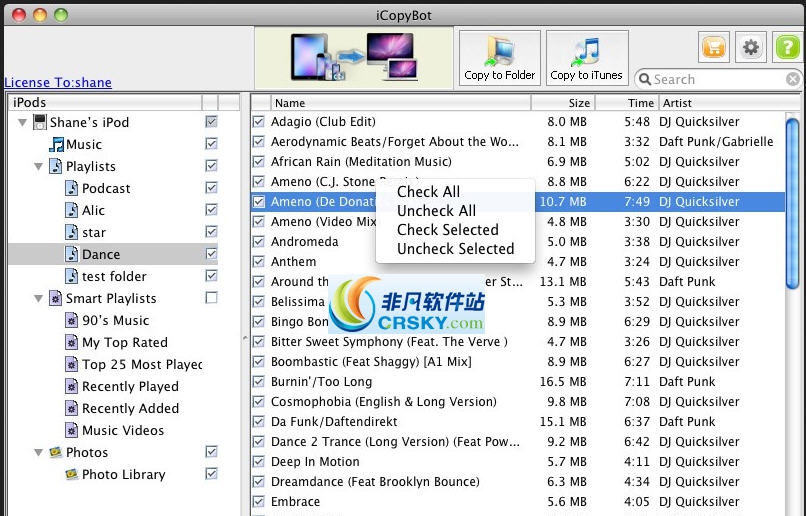The height and width of the screenshot is (516, 806).
Task: Open settings via the gear icon
Action: point(750,47)
